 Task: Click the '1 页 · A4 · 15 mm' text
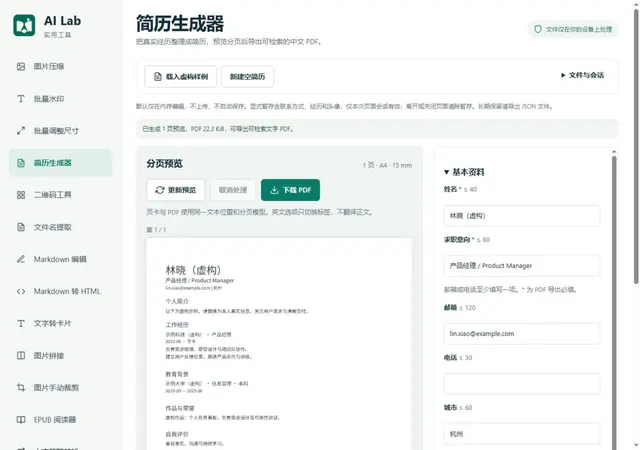coord(387,165)
